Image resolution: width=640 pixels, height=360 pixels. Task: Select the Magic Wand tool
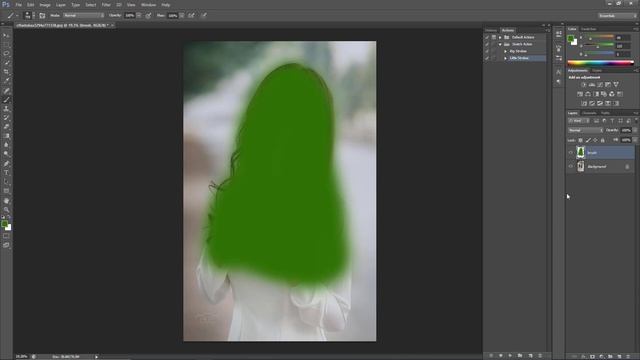[6, 62]
